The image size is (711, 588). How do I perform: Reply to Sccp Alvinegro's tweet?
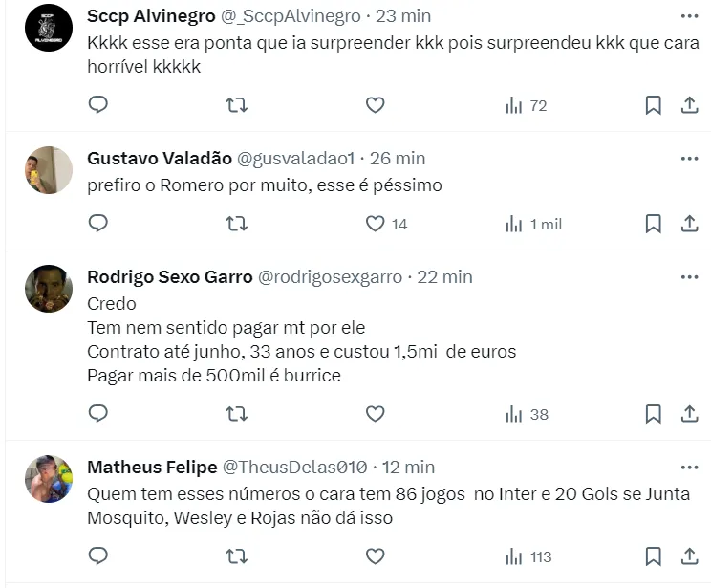point(97,105)
